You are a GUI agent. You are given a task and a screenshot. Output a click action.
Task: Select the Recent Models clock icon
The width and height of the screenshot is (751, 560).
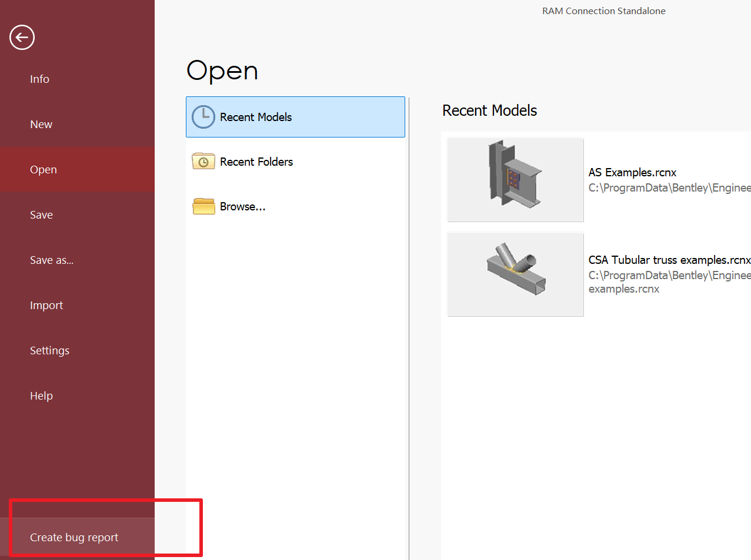(x=203, y=117)
